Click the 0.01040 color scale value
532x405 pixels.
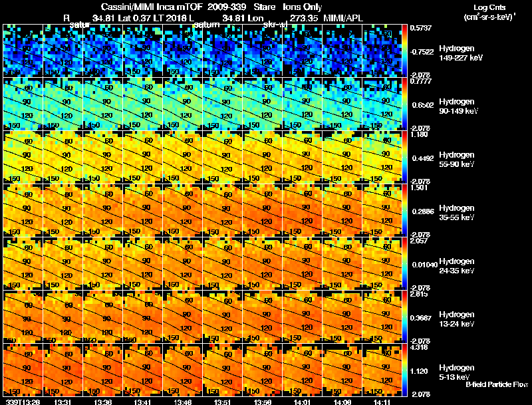pyautogui.click(x=424, y=265)
